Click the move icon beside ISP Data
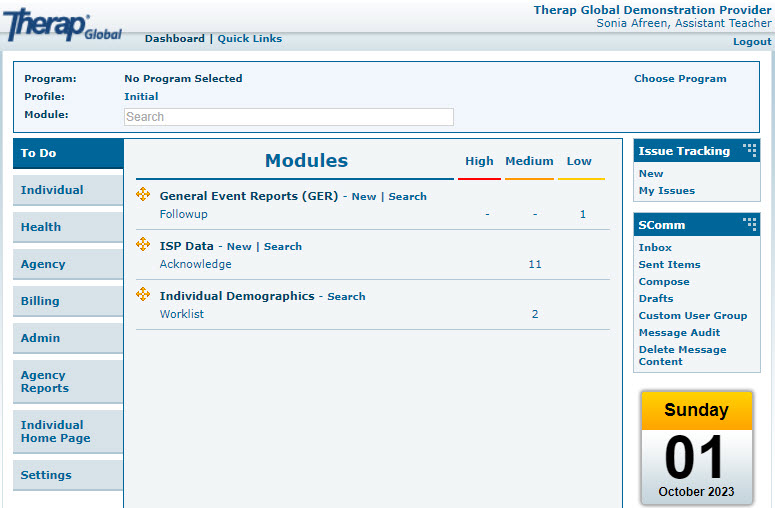775x508 pixels. pyautogui.click(x=143, y=244)
